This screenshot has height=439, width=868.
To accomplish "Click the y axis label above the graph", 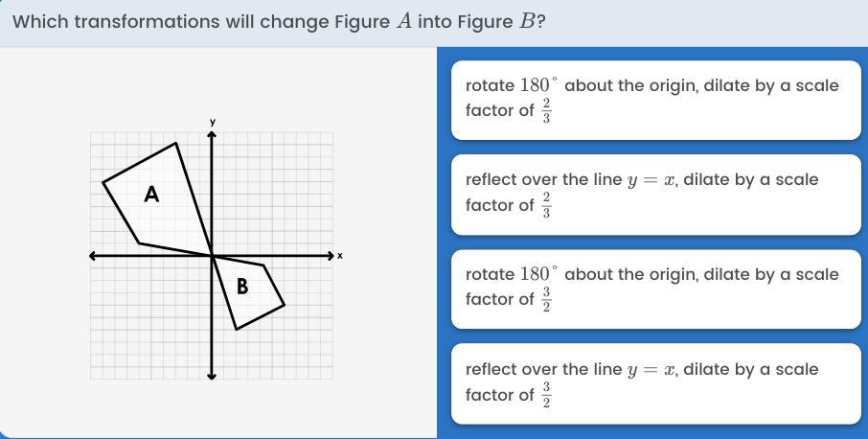I will point(213,122).
